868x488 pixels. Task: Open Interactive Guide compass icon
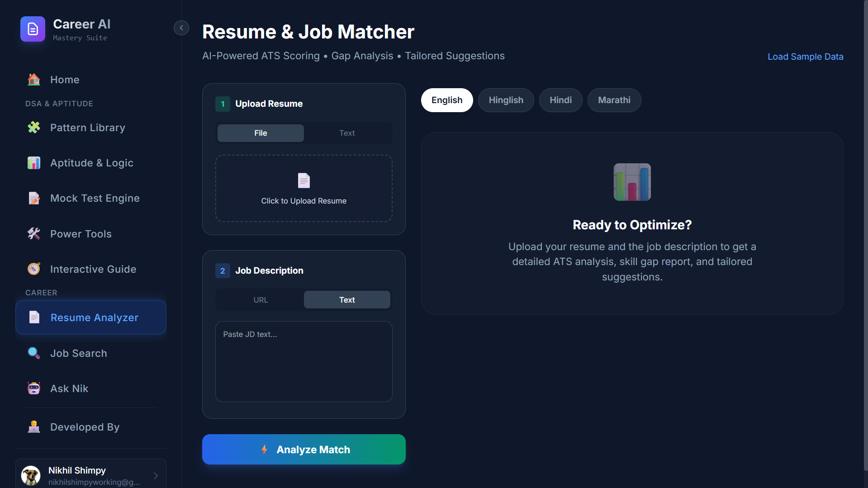pos(33,269)
